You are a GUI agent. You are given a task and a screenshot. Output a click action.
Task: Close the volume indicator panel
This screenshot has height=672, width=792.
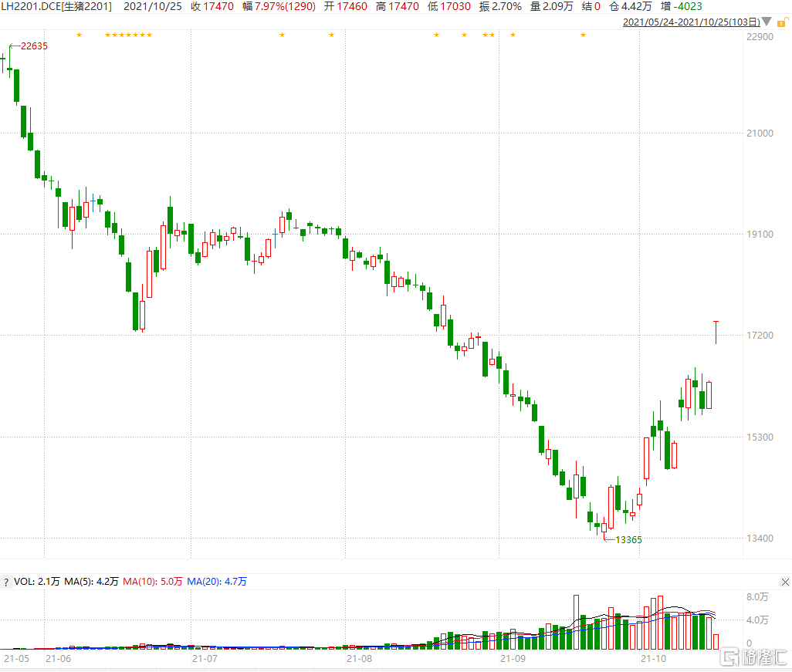[x=785, y=583]
